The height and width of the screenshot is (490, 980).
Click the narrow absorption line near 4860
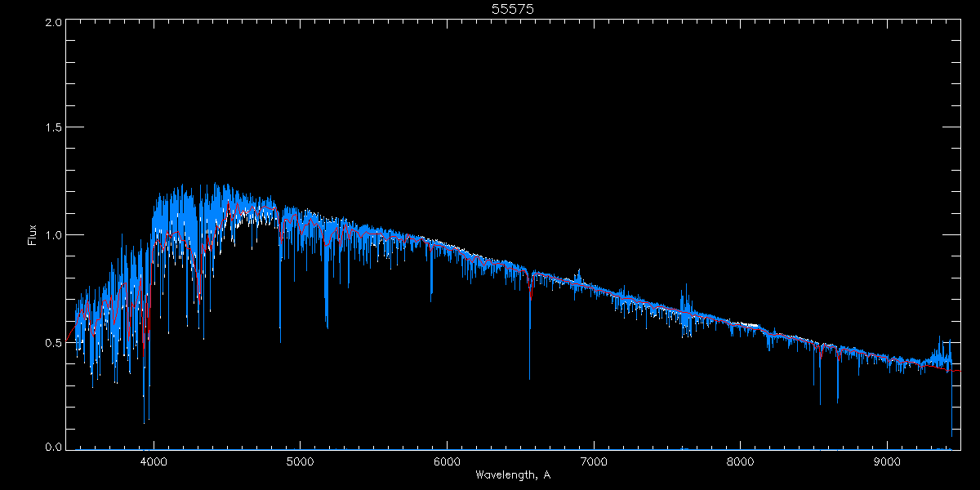coord(280,339)
